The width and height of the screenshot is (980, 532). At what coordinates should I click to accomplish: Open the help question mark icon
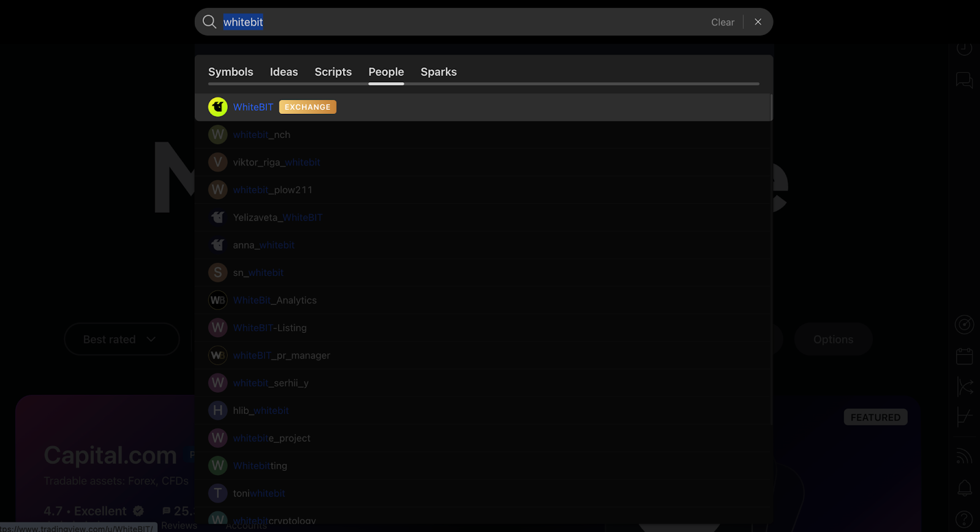[x=964, y=519]
